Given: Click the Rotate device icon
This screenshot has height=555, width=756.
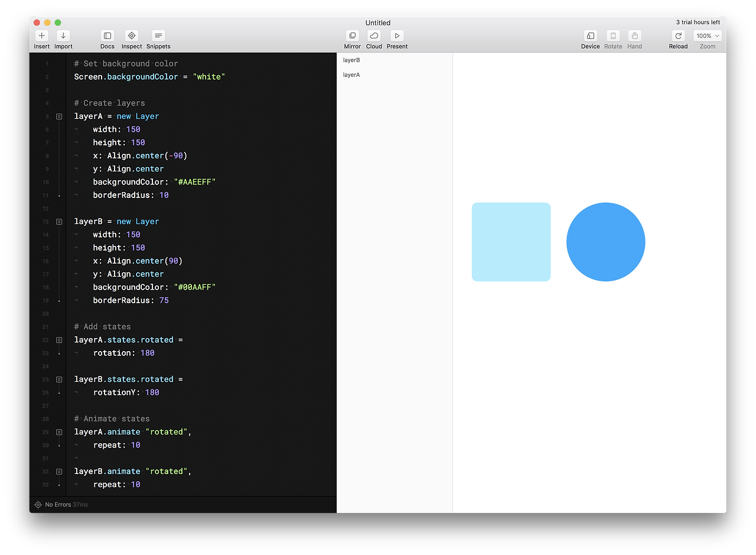Looking at the screenshot, I should tap(613, 36).
